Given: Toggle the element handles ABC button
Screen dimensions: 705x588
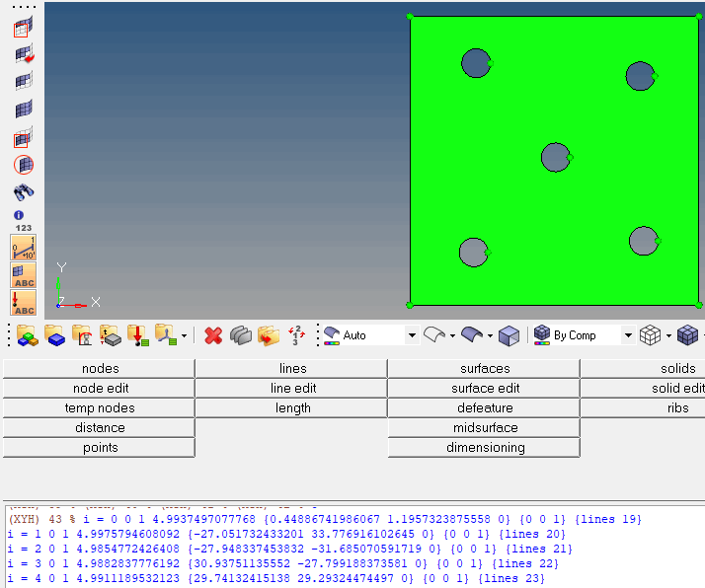Looking at the screenshot, I should pos(24,275).
